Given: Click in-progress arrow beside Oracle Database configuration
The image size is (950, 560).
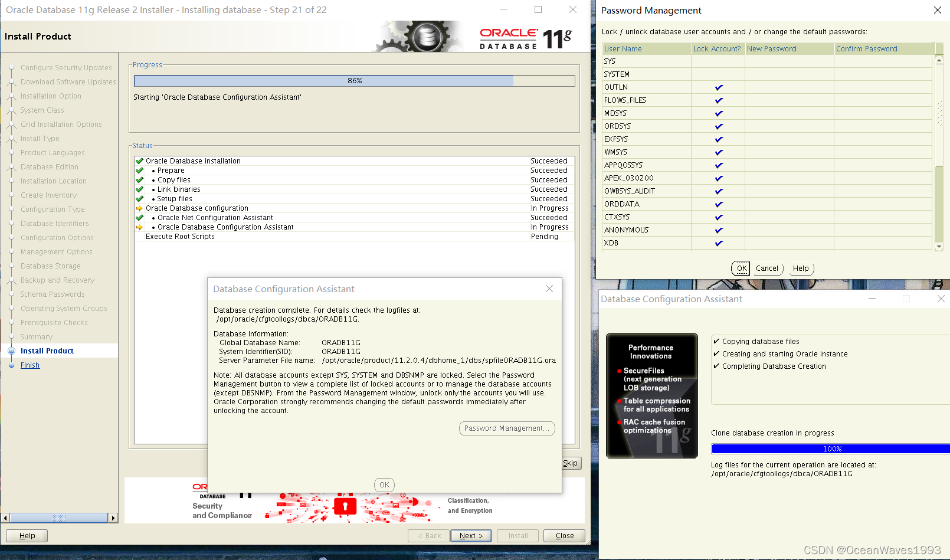Looking at the screenshot, I should click(x=139, y=208).
